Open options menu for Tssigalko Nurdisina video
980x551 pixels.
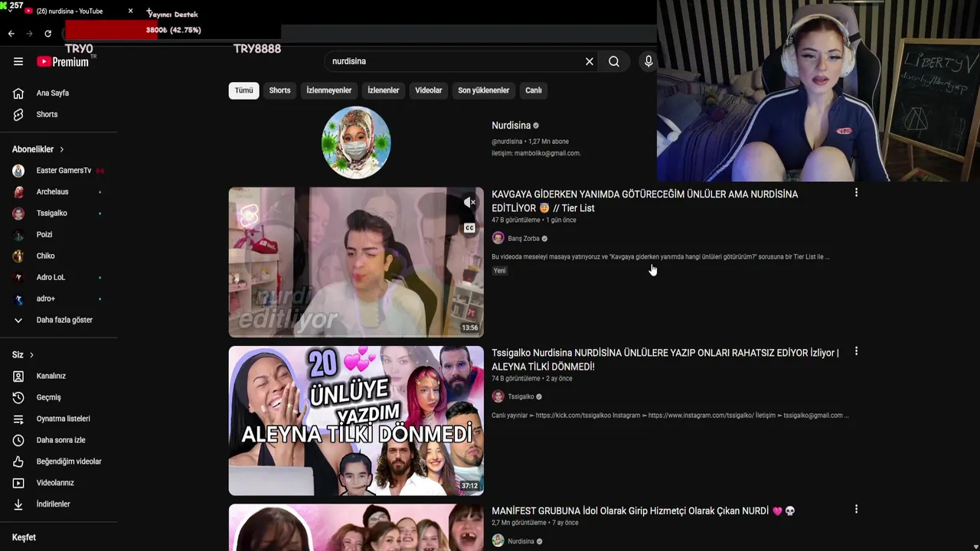point(856,351)
